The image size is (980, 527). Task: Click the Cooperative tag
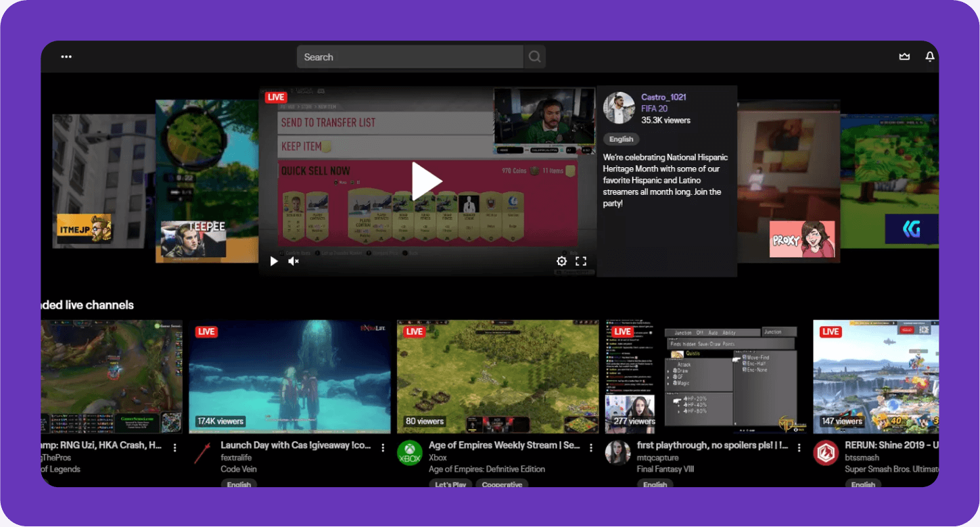(x=502, y=484)
